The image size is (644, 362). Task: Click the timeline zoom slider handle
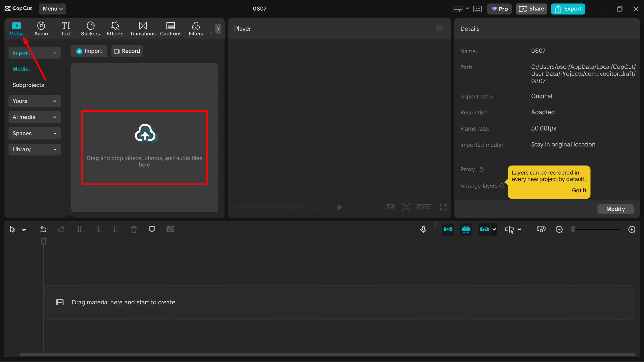point(574,229)
